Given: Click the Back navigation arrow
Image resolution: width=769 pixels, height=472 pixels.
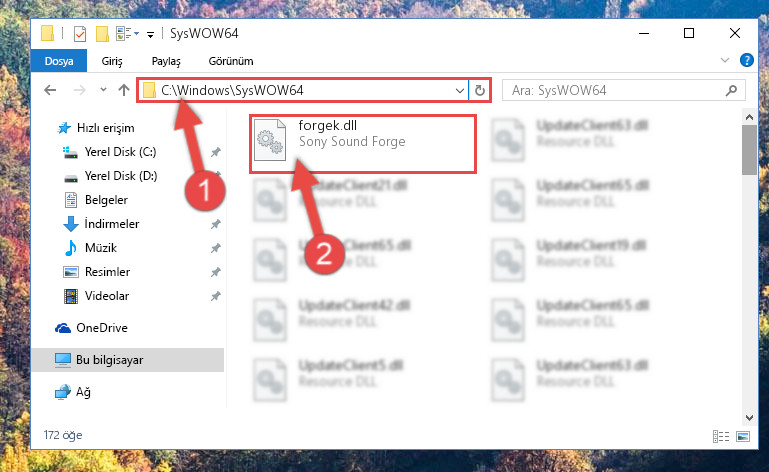Looking at the screenshot, I should coord(50,90).
